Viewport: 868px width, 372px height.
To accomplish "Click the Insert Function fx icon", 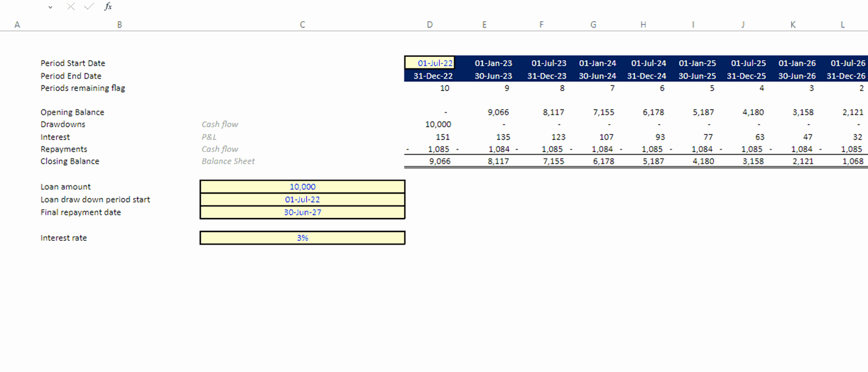I will [108, 7].
